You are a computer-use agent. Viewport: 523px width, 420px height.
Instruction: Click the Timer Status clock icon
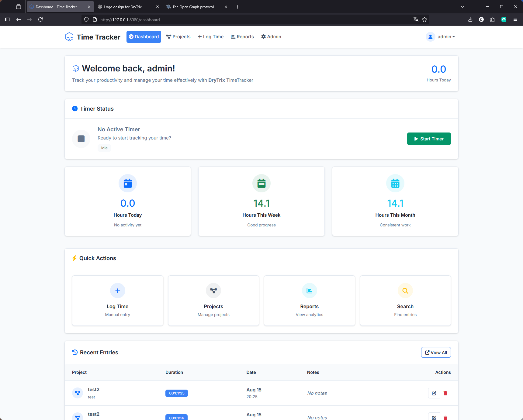point(75,108)
